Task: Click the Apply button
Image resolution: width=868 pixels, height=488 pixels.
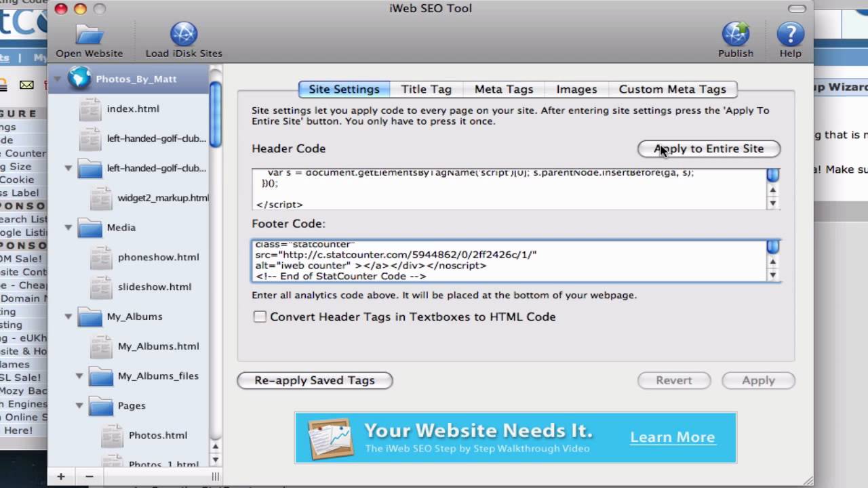Action: [x=758, y=380]
